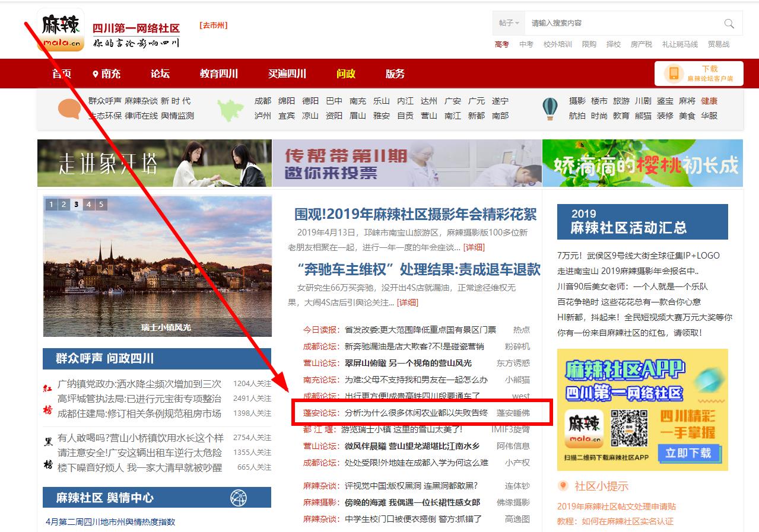This screenshot has width=759, height=532.
Task: Open 4月第二周四川地市州舆情热度指数
Action: 110,522
